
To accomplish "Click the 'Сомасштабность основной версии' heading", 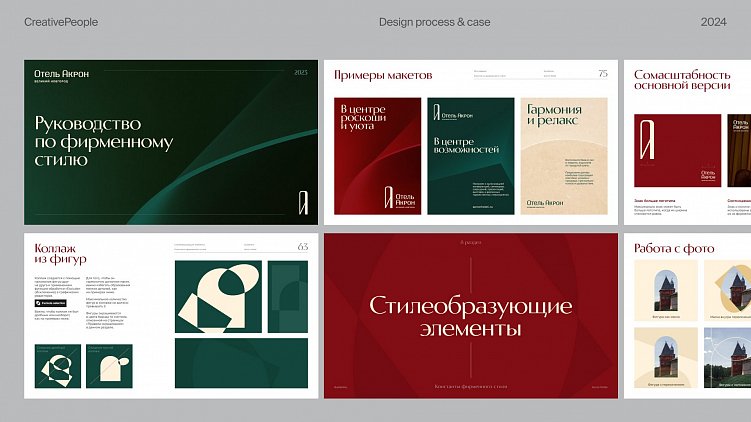I will coord(682,80).
